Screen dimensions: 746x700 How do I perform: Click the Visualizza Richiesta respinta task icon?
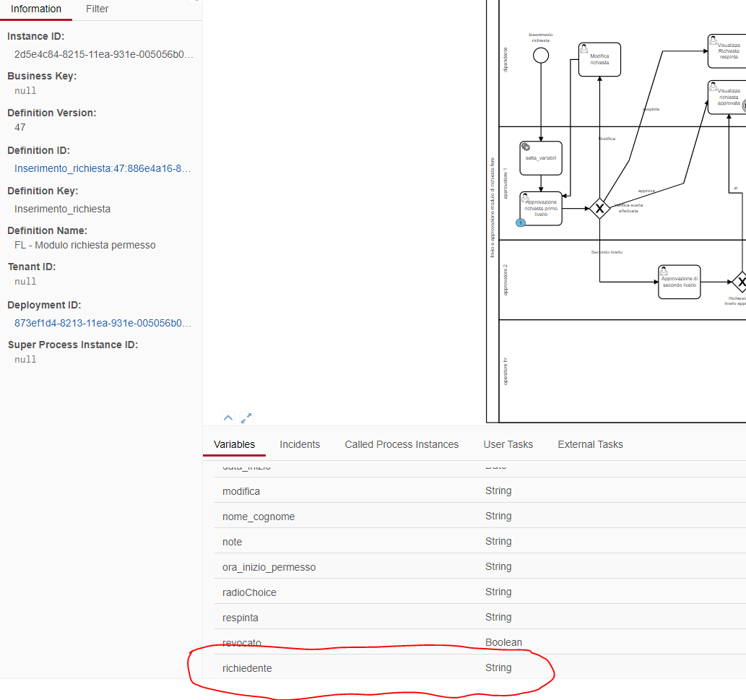pos(712,42)
